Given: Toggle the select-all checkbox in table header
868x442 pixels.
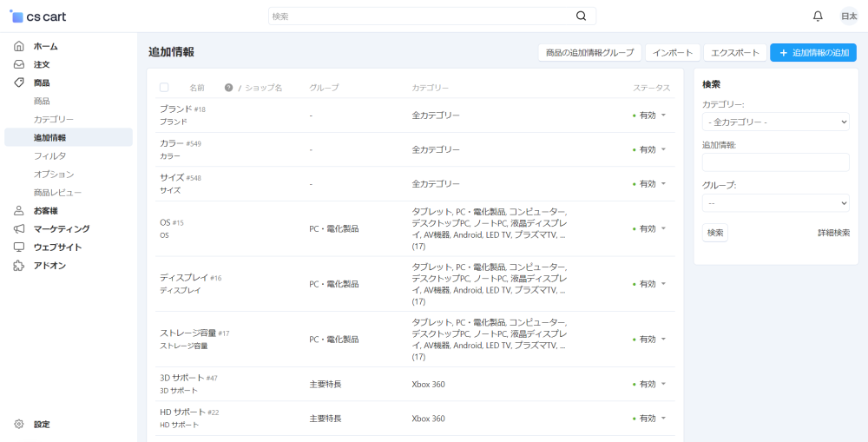Looking at the screenshot, I should click(x=164, y=88).
